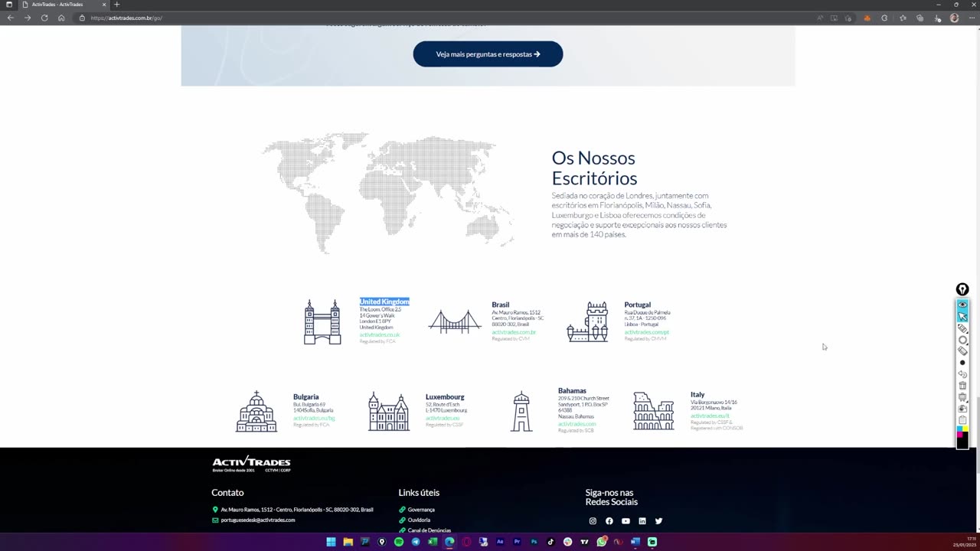980x551 pixels.
Task: Select the ActivTrades browser tab
Action: [64, 5]
